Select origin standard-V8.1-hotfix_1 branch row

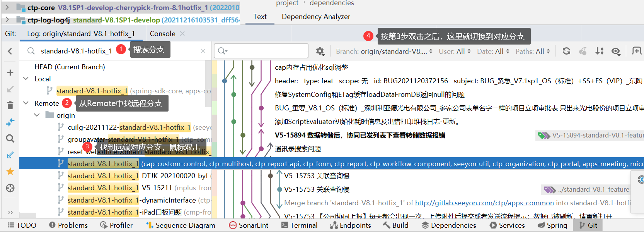pyautogui.click(x=103, y=164)
